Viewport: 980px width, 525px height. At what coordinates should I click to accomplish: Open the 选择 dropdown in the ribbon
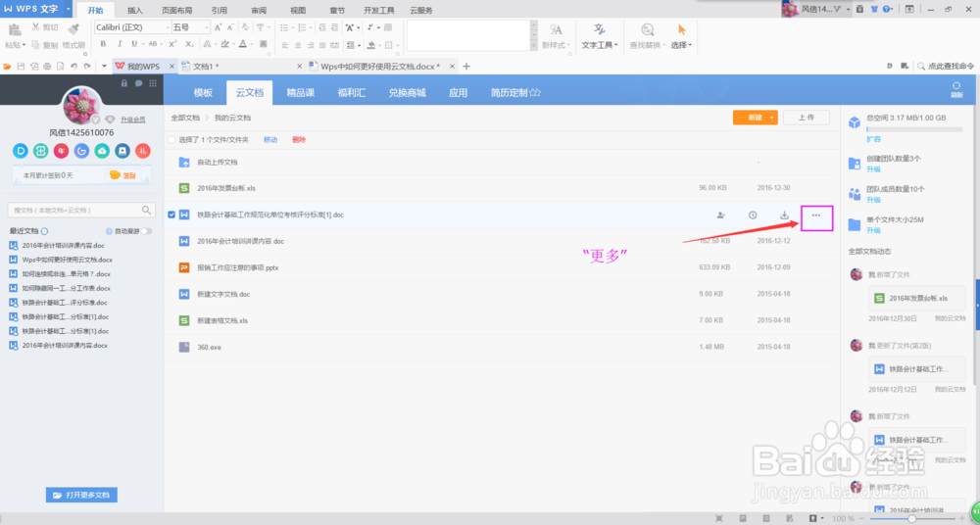681,45
